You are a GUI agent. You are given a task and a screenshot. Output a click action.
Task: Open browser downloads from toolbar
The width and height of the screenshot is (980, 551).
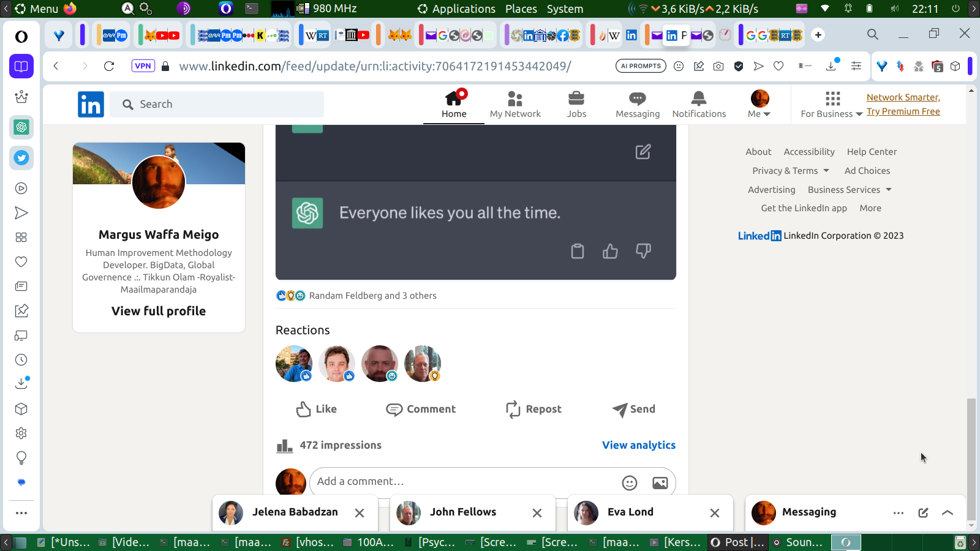click(x=831, y=66)
